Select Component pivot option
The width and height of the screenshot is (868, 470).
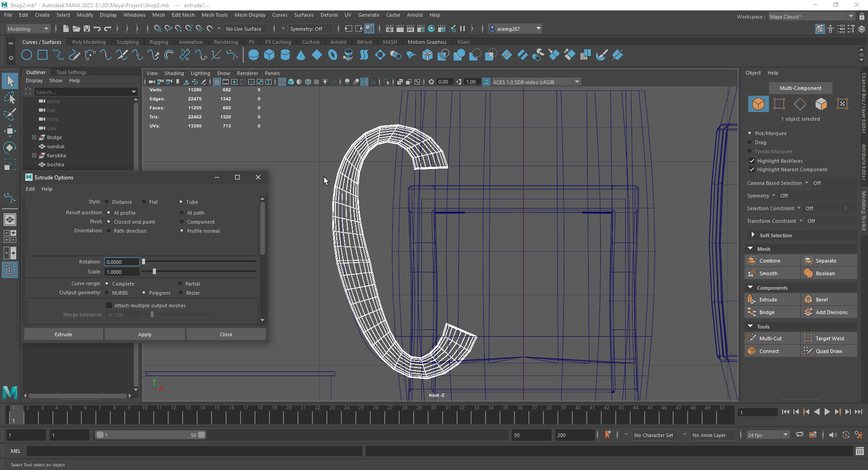tap(182, 222)
